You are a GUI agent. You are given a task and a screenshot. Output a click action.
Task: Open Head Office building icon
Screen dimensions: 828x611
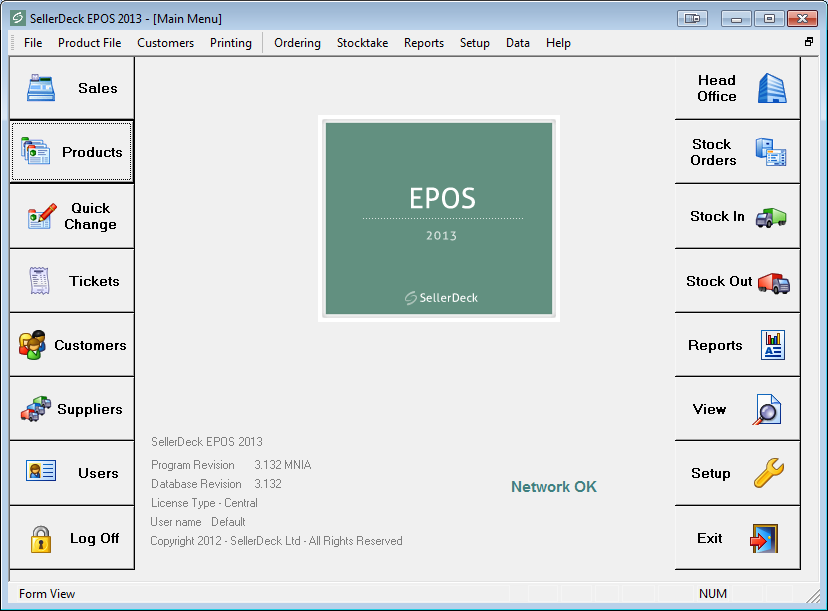coord(771,88)
